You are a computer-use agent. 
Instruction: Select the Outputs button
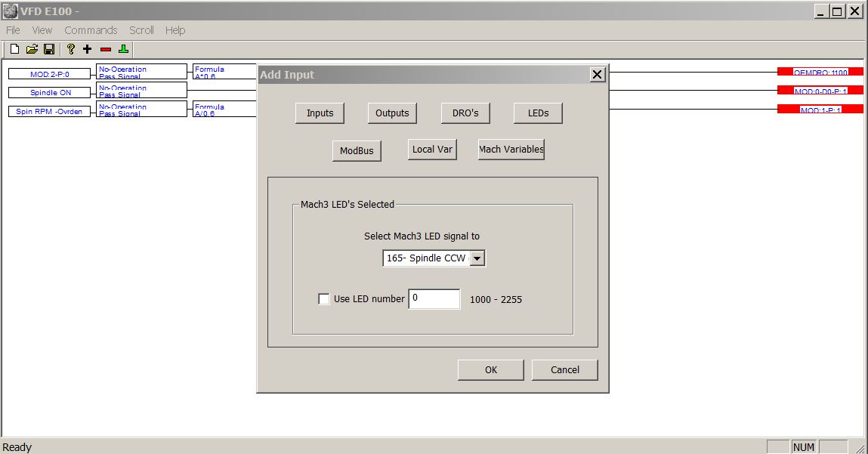pos(392,113)
